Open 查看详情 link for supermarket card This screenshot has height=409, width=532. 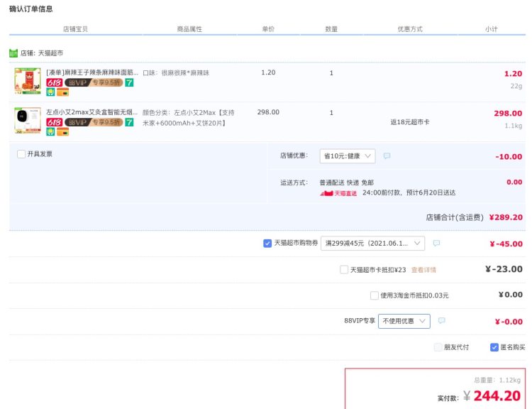(423, 270)
